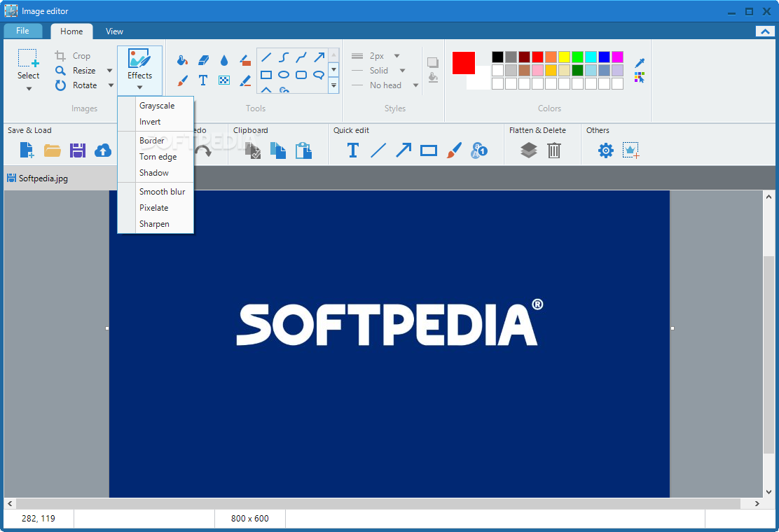
Task: Switch to the View tab
Action: (x=114, y=31)
